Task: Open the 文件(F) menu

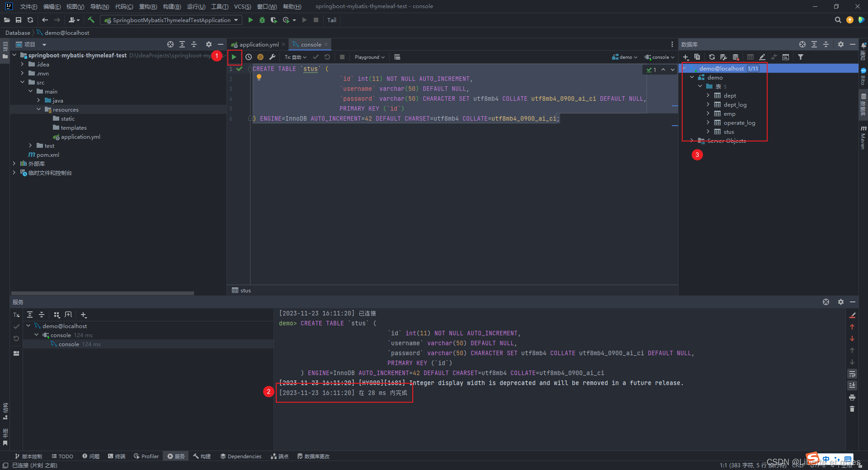Action: point(28,6)
